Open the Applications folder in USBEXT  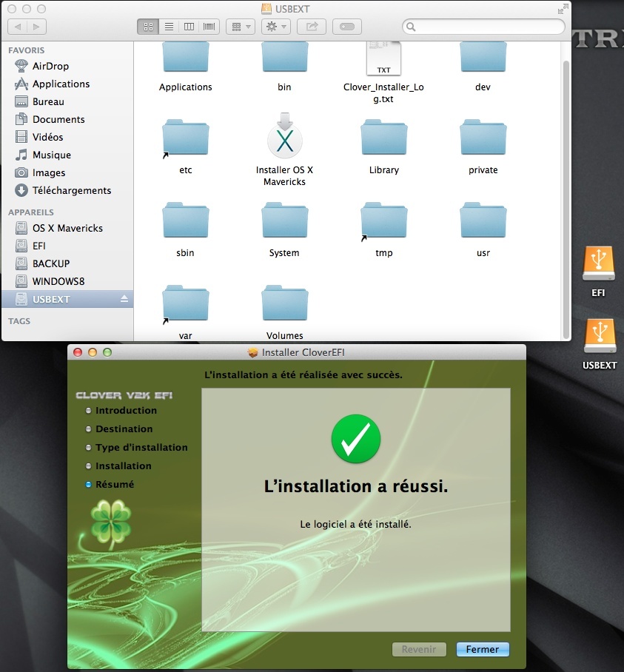186,56
